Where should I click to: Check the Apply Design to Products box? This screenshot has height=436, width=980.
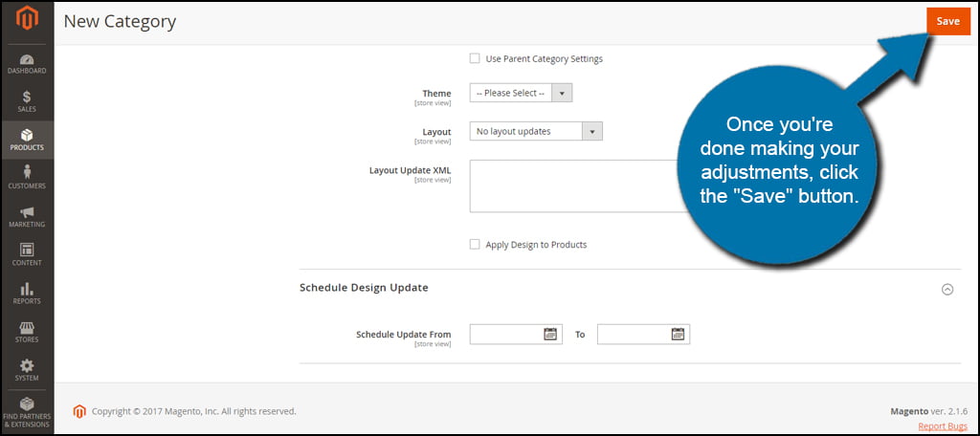pyautogui.click(x=475, y=244)
